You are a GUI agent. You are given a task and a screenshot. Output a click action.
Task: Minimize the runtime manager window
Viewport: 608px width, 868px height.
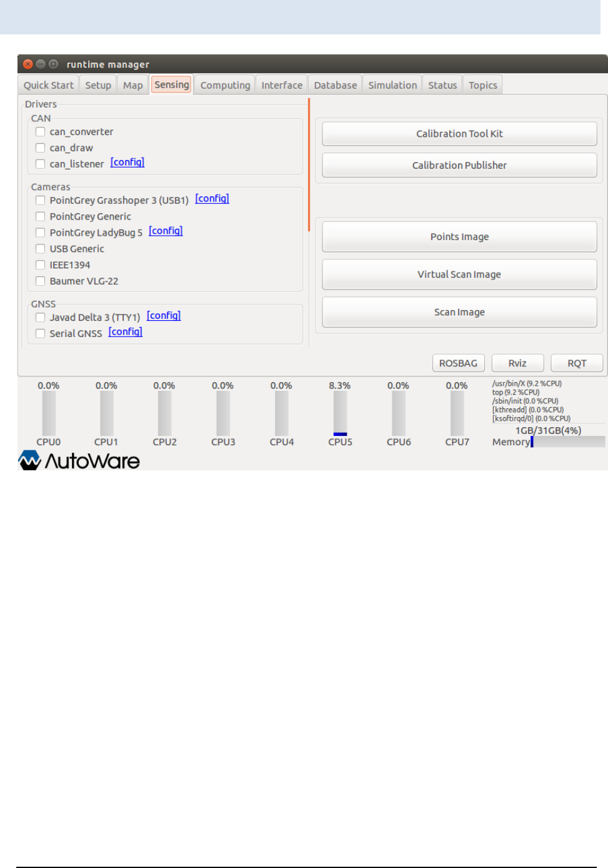click(41, 64)
